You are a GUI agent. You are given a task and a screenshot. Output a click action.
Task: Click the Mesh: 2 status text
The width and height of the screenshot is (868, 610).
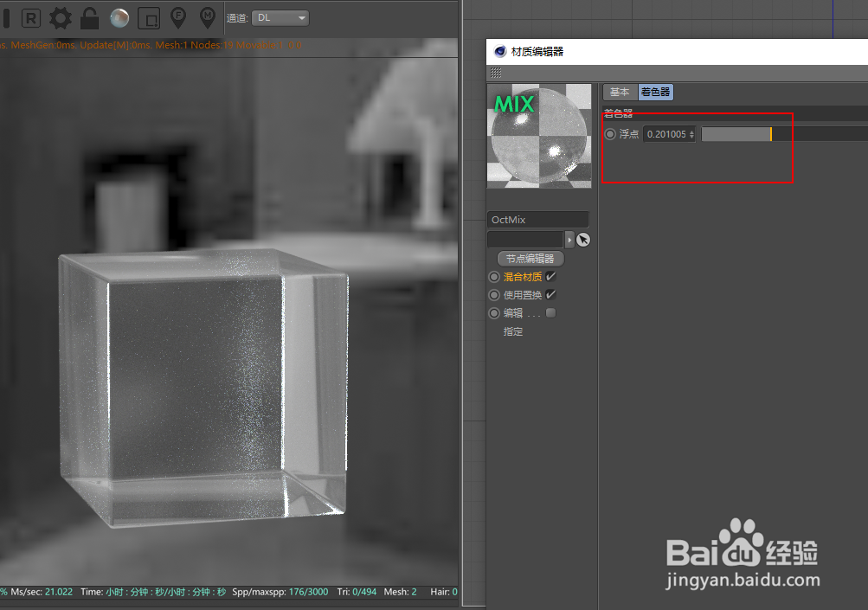click(x=400, y=592)
